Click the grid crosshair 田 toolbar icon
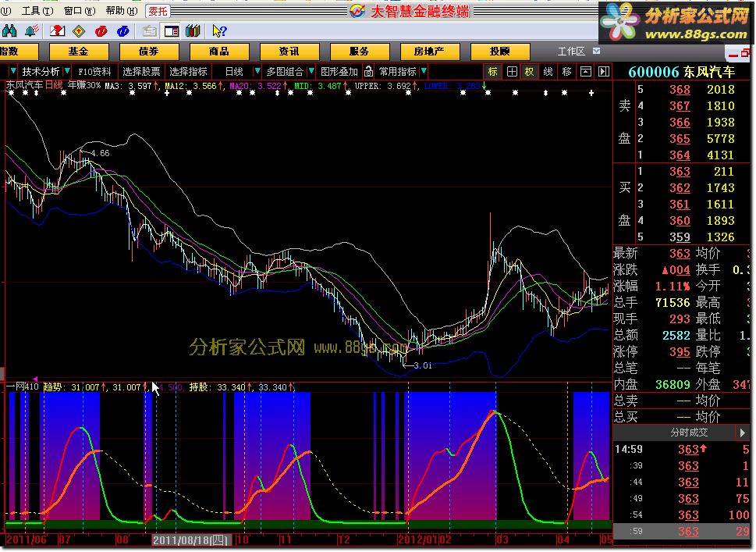756x552 pixels. [x=512, y=72]
